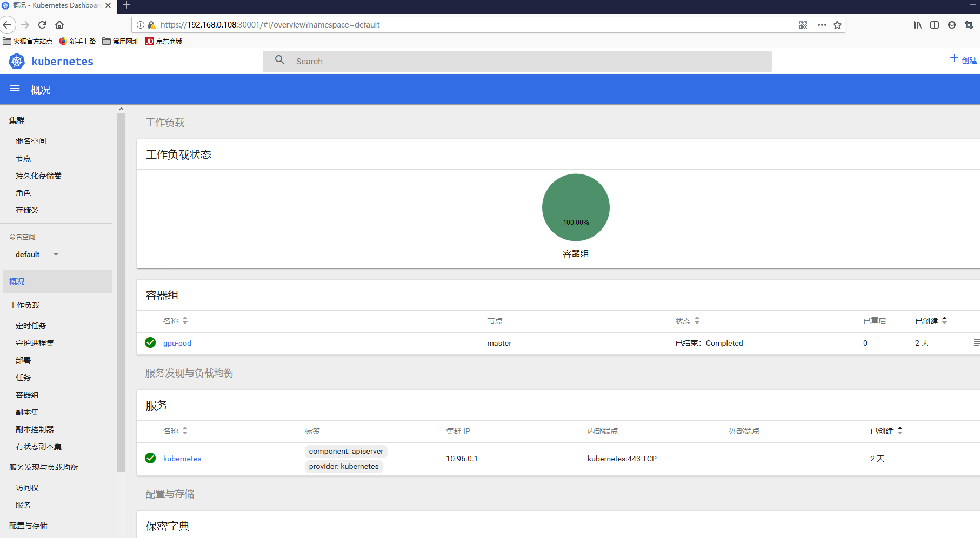Image resolution: width=980 pixels, height=538 pixels.
Task: Sort services by 名称 column
Action: click(x=175, y=431)
